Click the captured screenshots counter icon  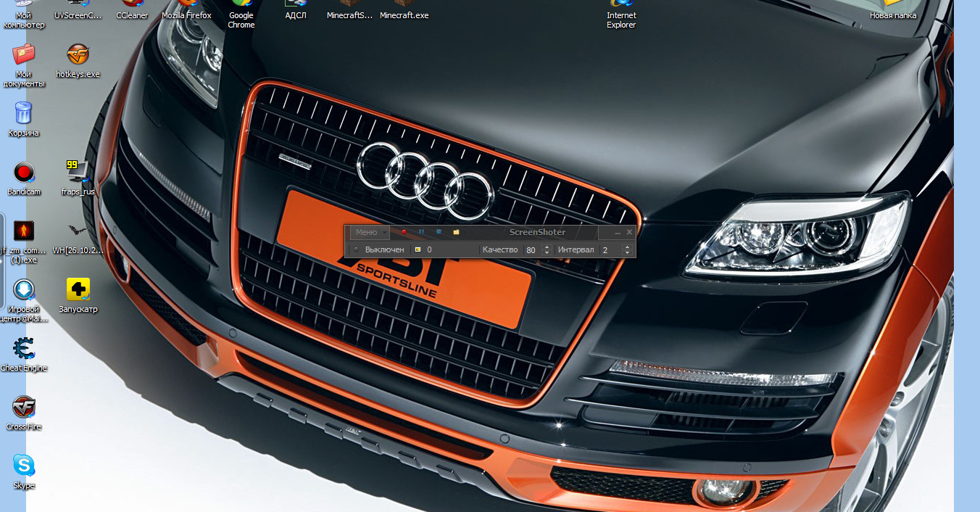418,249
